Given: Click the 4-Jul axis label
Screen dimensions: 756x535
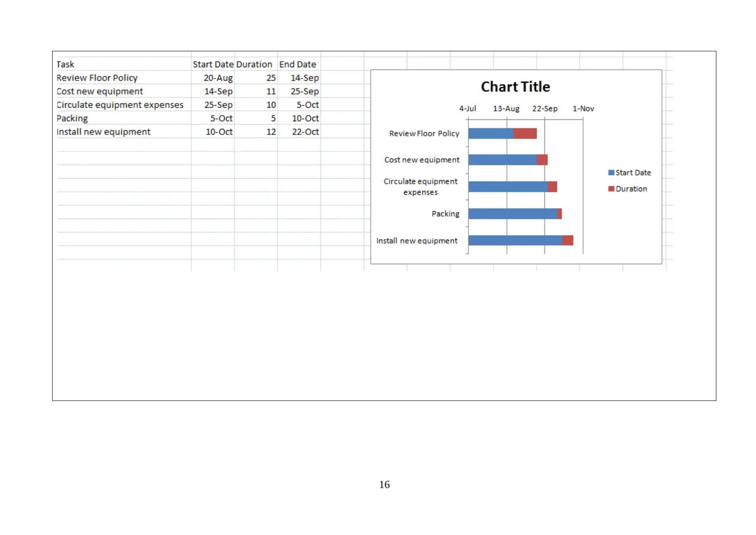Looking at the screenshot, I should click(x=468, y=109).
